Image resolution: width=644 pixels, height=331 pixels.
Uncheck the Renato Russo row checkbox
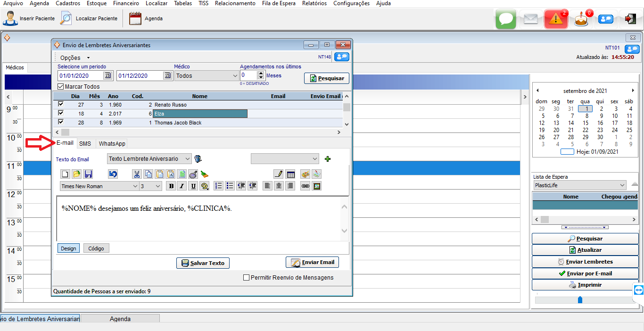(x=60, y=104)
